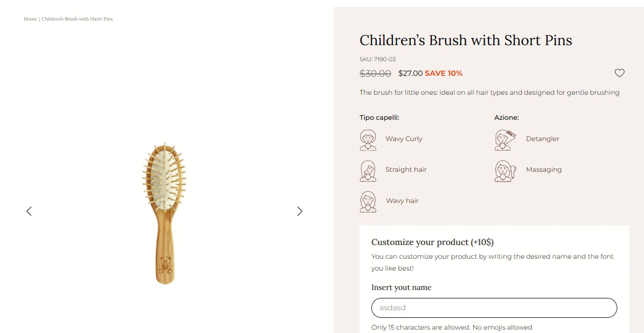Click the "Insert yout name" field label

click(x=401, y=288)
